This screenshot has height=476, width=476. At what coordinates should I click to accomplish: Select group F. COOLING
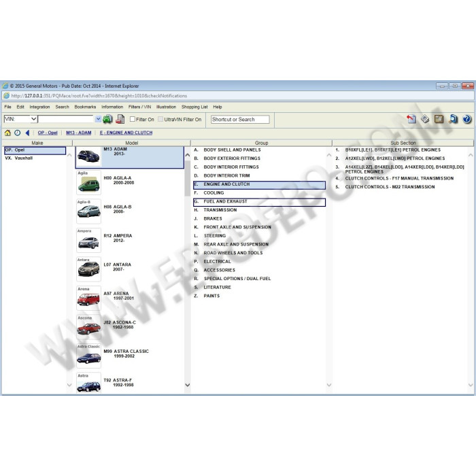click(209, 192)
